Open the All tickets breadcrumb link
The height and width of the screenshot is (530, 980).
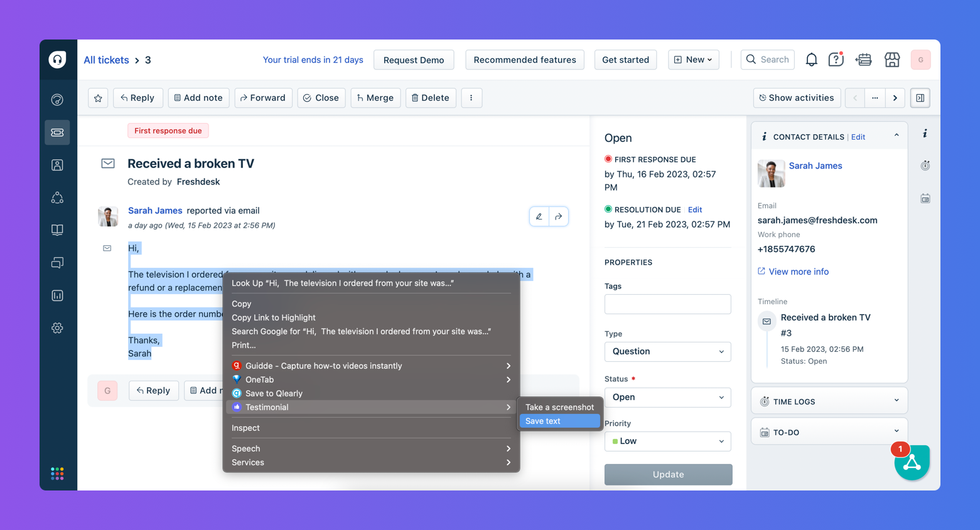point(106,60)
